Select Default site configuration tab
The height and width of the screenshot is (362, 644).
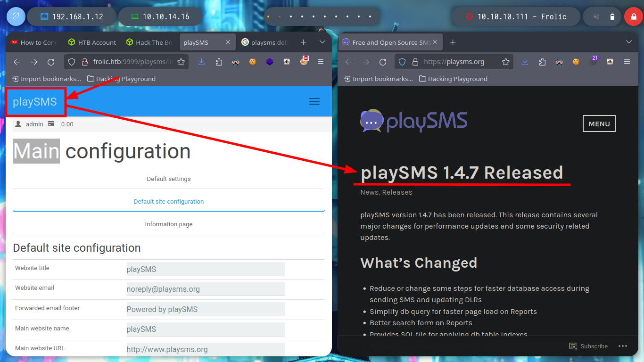169,201
